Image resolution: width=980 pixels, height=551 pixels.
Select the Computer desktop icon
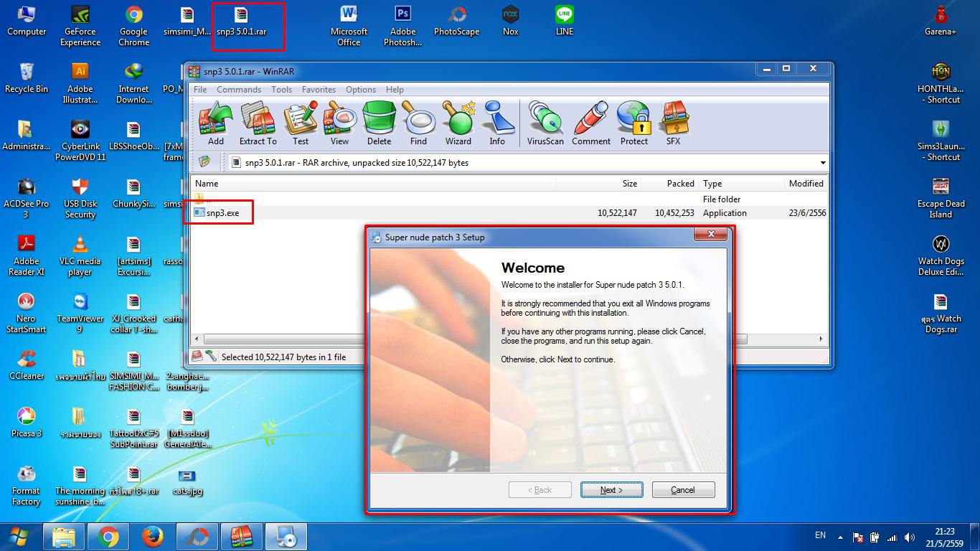click(x=27, y=21)
